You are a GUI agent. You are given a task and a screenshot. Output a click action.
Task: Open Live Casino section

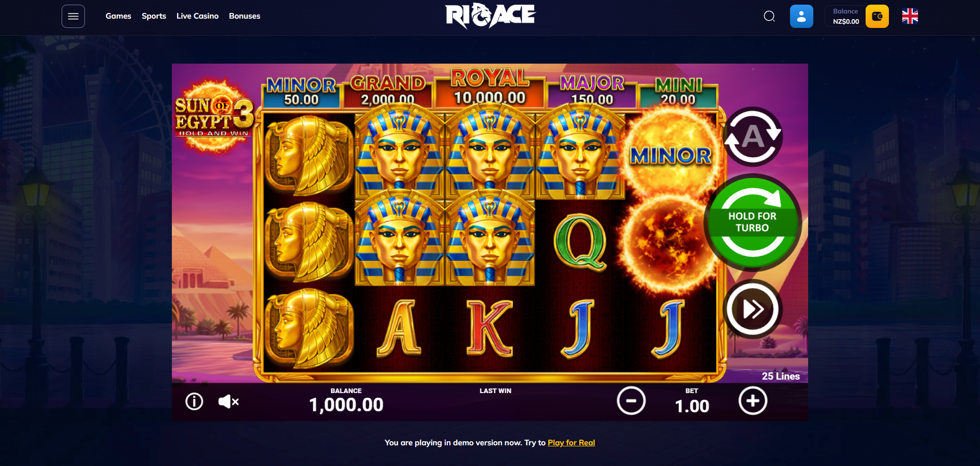point(197,16)
